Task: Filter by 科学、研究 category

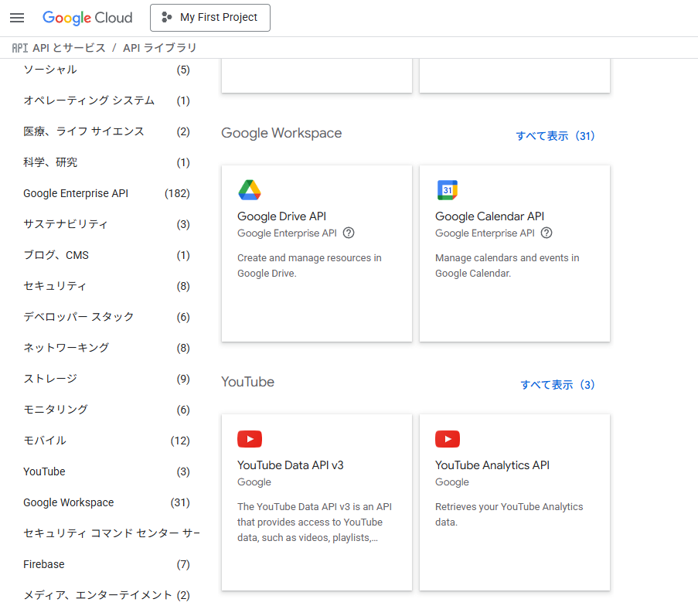Action: tap(107, 162)
